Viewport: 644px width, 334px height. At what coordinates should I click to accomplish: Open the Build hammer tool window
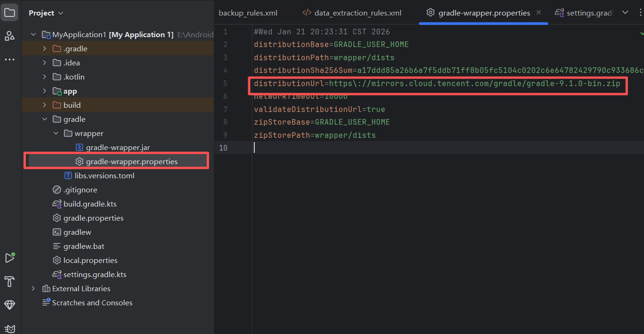click(x=10, y=281)
